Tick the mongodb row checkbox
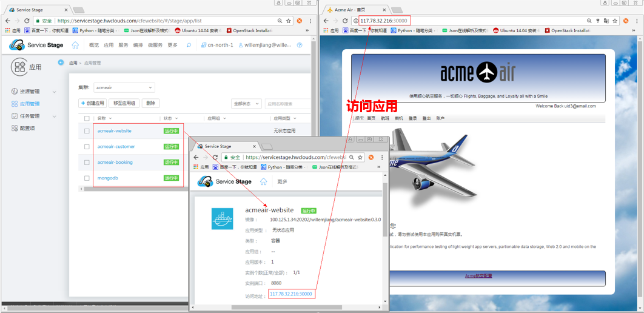Image resolution: width=644 pixels, height=313 pixels. (87, 178)
